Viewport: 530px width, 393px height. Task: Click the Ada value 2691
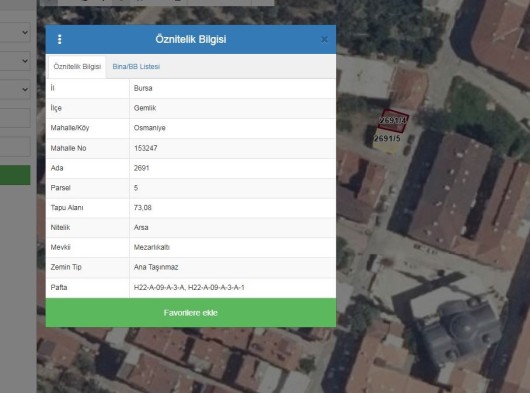[x=141, y=168]
